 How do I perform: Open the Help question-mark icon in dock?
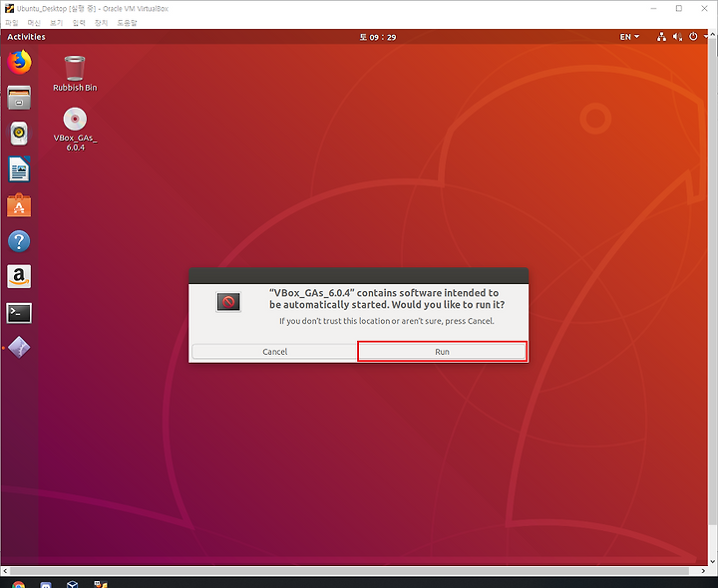click(x=19, y=241)
